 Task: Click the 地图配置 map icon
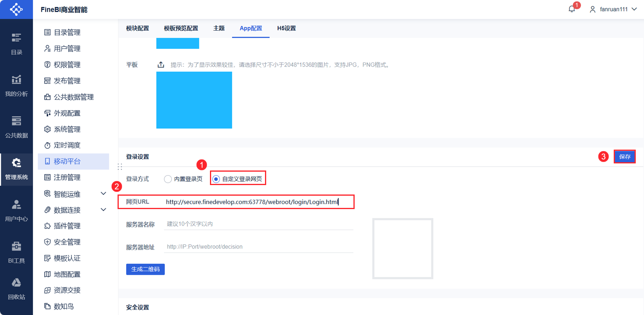tap(47, 274)
